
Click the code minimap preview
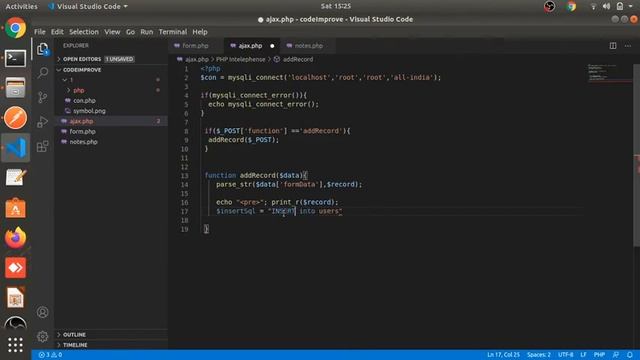pos(610,73)
